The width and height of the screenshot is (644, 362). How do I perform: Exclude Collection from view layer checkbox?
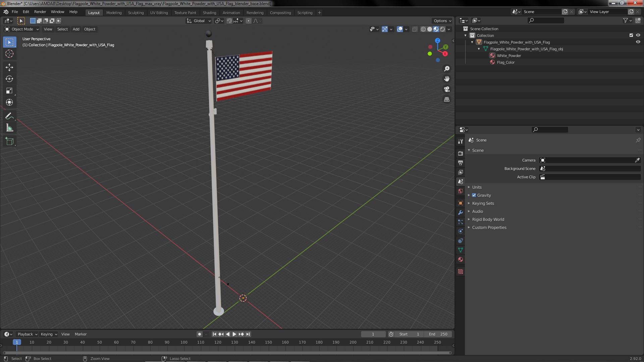[631, 35]
